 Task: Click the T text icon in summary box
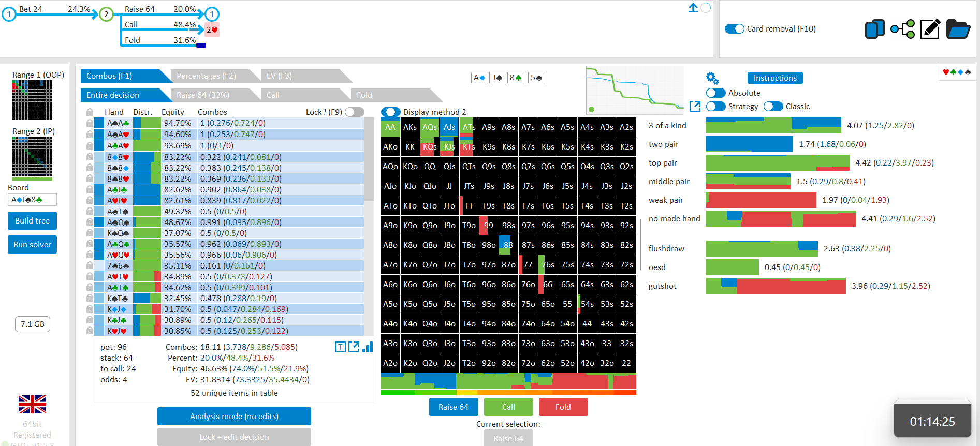click(340, 347)
